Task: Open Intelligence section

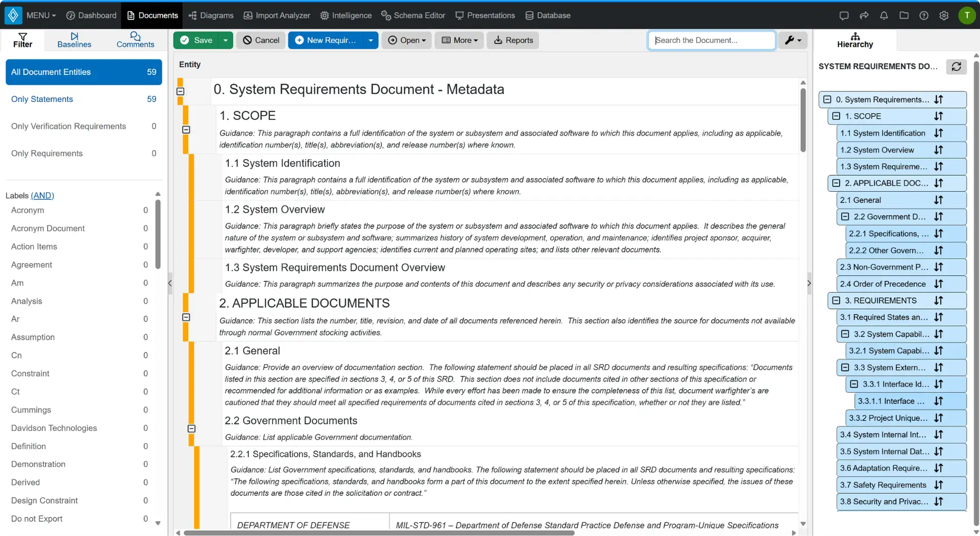Action: [346, 15]
